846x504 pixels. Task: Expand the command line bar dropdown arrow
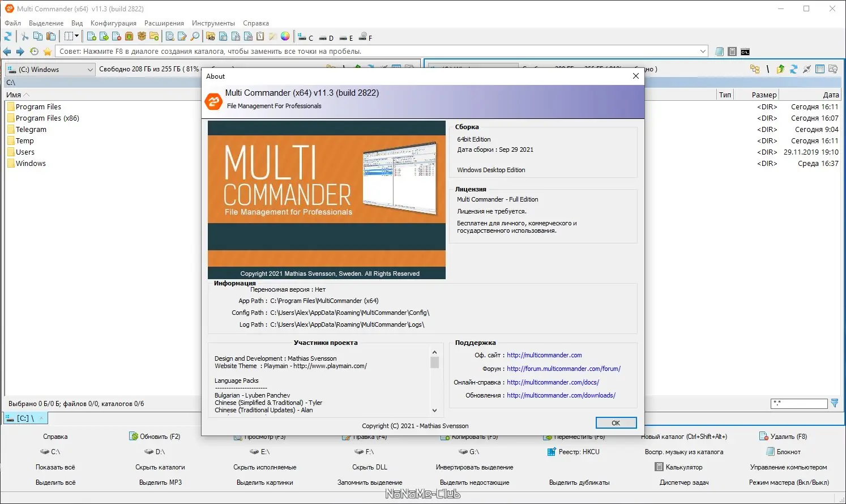click(x=703, y=52)
